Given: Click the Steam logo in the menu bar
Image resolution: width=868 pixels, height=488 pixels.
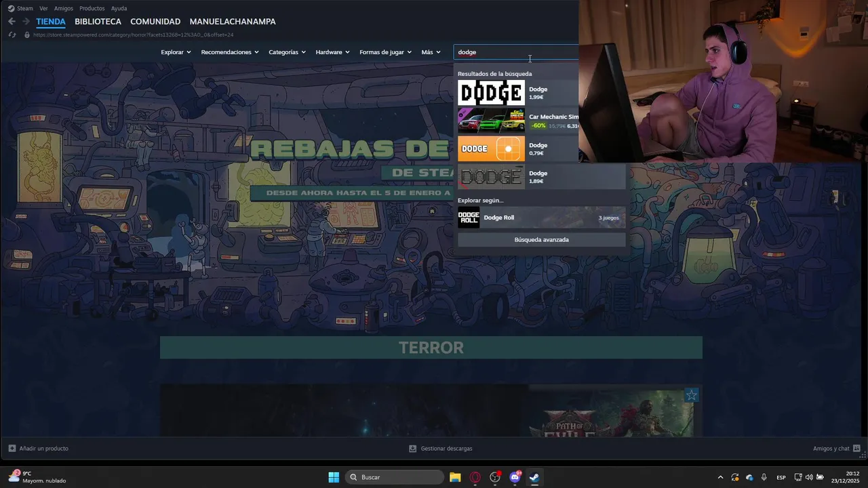Looking at the screenshot, I should 11,8.
